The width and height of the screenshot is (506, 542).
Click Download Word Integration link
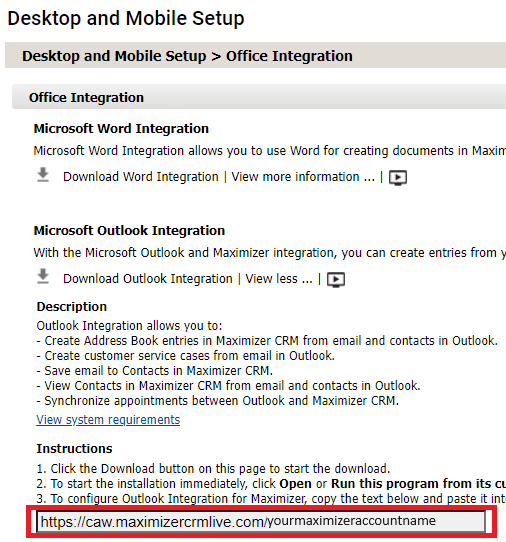(141, 177)
